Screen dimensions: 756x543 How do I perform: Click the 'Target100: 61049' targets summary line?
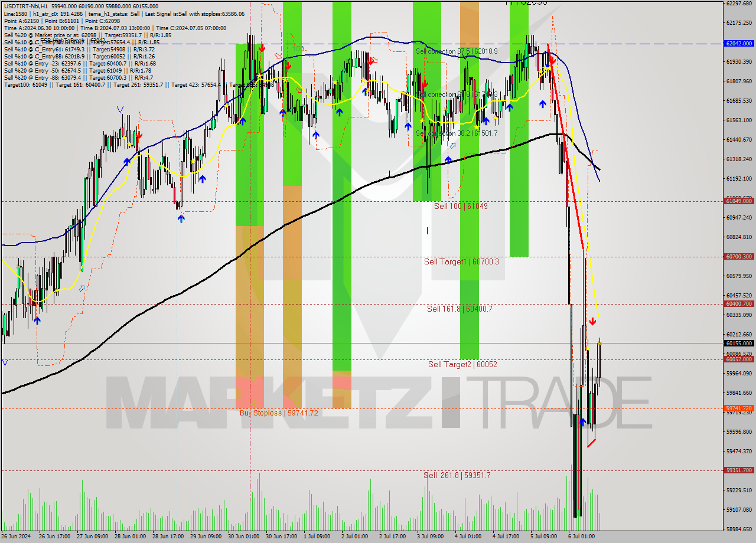click(x=138, y=85)
